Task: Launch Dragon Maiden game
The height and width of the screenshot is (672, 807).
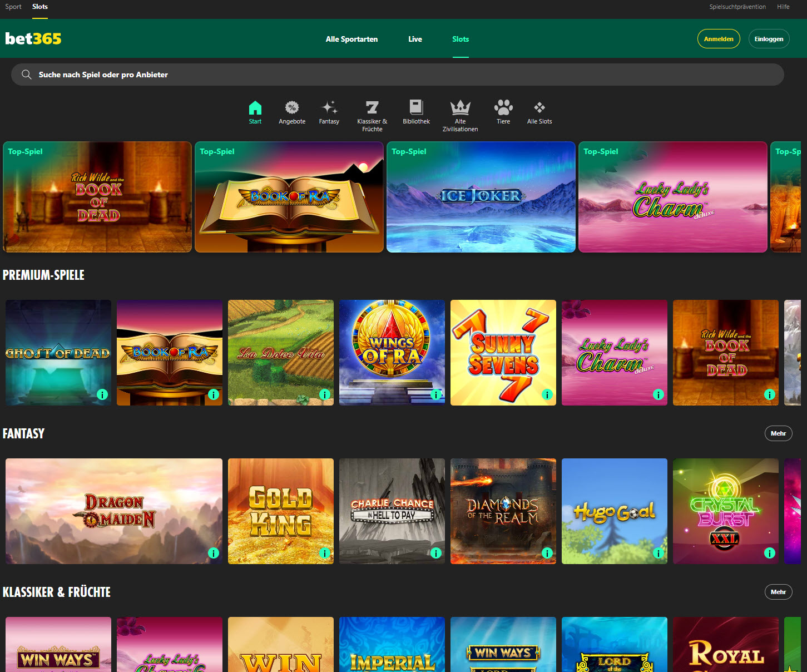Action: 114,511
